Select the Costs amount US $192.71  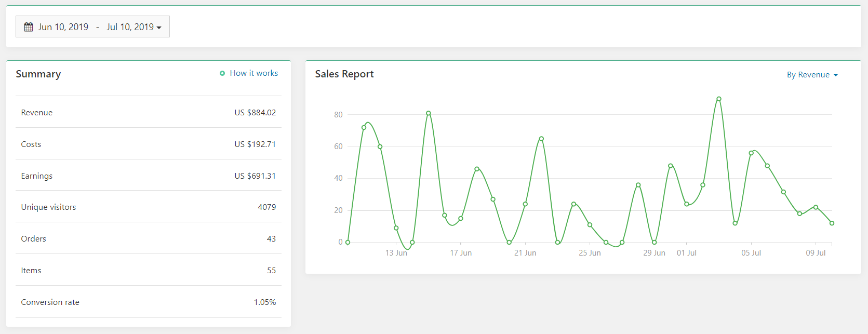pos(255,144)
